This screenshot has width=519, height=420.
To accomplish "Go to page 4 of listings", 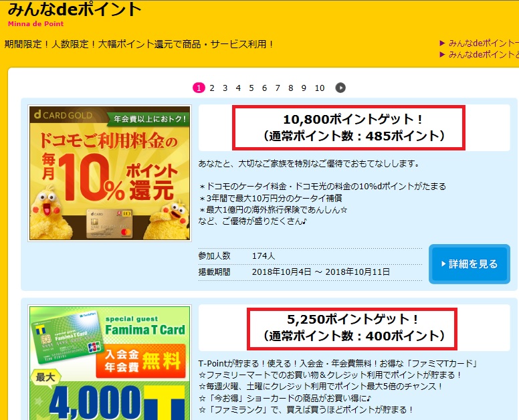I will [x=238, y=88].
